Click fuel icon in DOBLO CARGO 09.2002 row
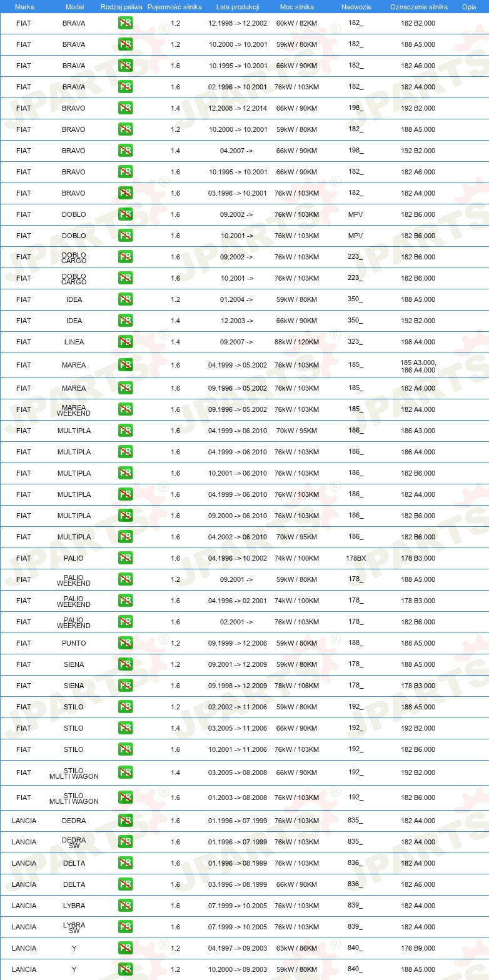This screenshot has height=980, width=489. pyautogui.click(x=125, y=257)
